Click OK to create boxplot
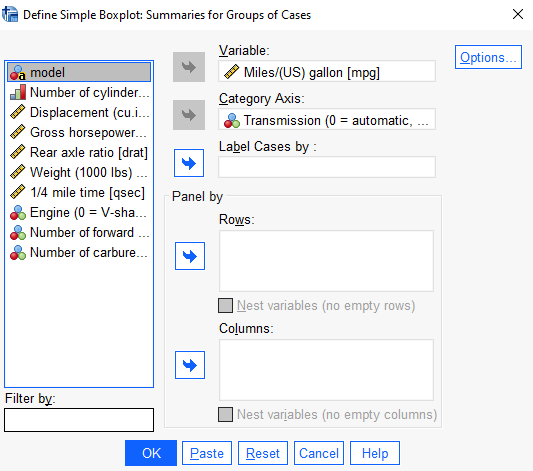Screen dimensions: 533x471 coord(151,453)
